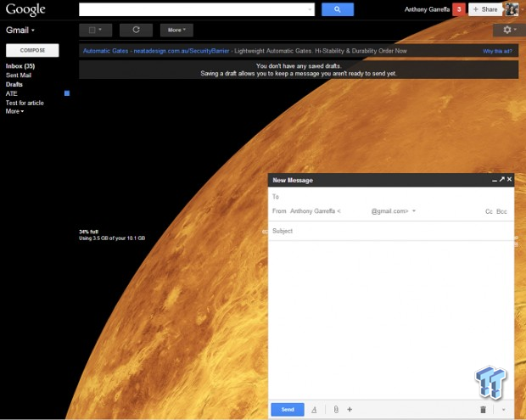Tick the select-all checkbox in toolbar
526x420 pixels.
click(92, 30)
